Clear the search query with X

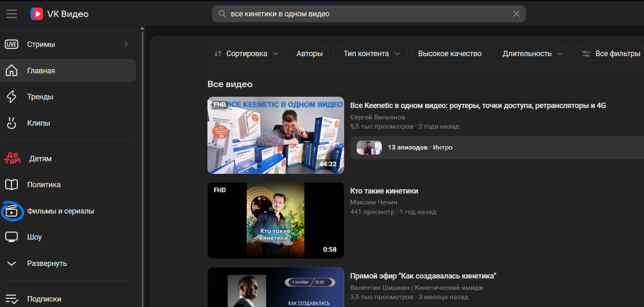click(x=516, y=14)
